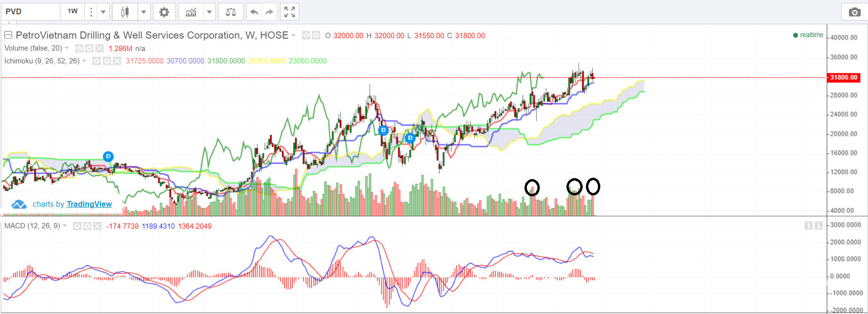Image resolution: width=868 pixels, height=314 pixels.
Task: Enter fullscreen mode with expand icon
Action: [x=289, y=12]
